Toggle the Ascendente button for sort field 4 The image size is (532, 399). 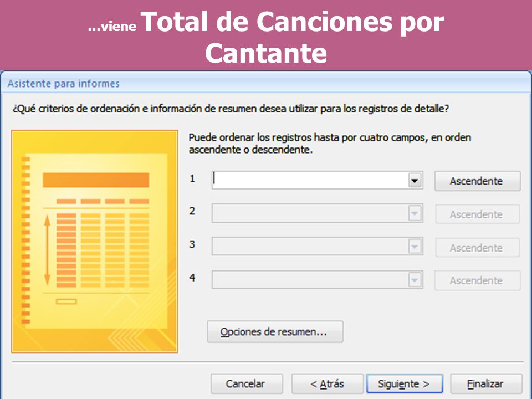pyautogui.click(x=477, y=280)
